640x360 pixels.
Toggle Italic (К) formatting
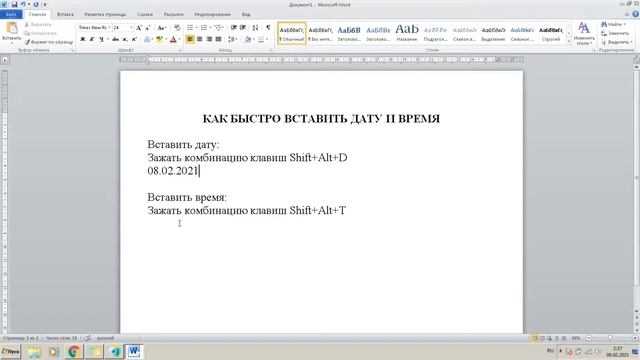click(x=92, y=39)
